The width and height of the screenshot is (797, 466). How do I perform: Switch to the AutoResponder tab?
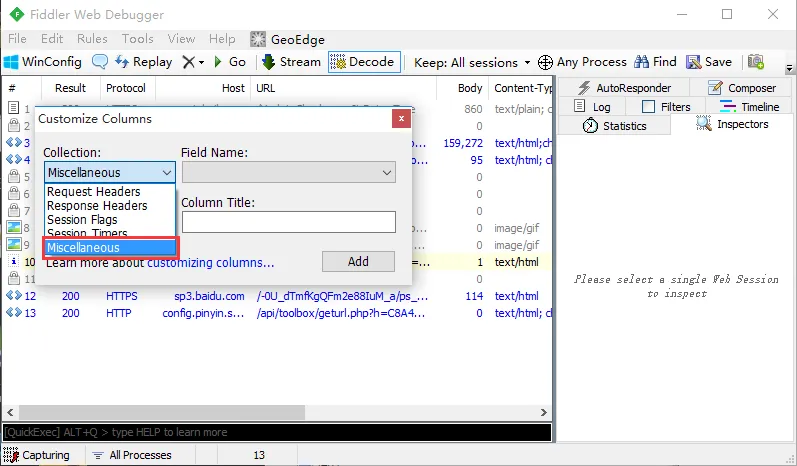624,88
